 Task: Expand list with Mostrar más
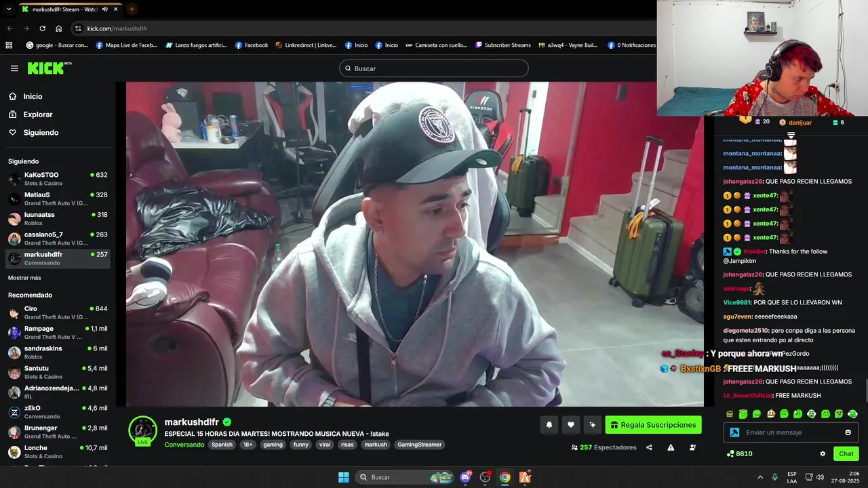pyautogui.click(x=24, y=278)
